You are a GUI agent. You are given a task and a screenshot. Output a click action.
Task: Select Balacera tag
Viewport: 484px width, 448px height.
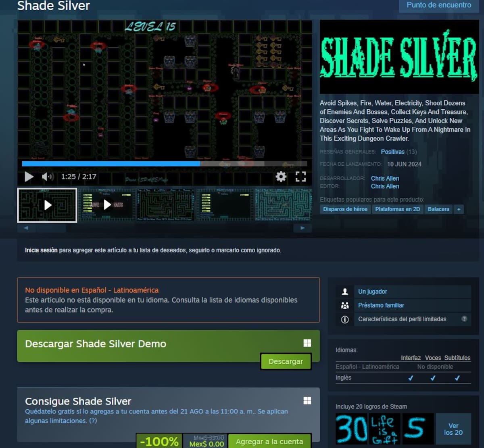point(438,209)
